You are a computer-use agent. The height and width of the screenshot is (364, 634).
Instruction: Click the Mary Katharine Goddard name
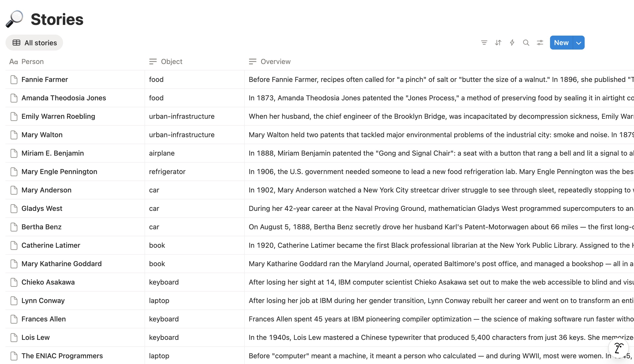coord(62,264)
